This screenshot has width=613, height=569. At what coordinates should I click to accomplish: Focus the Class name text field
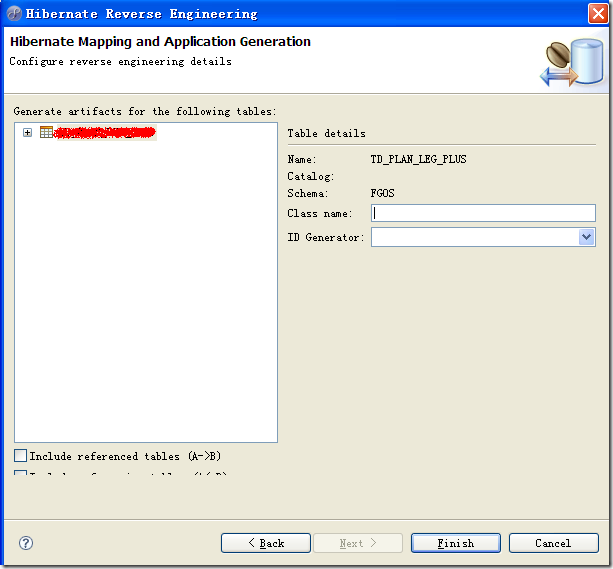483,213
